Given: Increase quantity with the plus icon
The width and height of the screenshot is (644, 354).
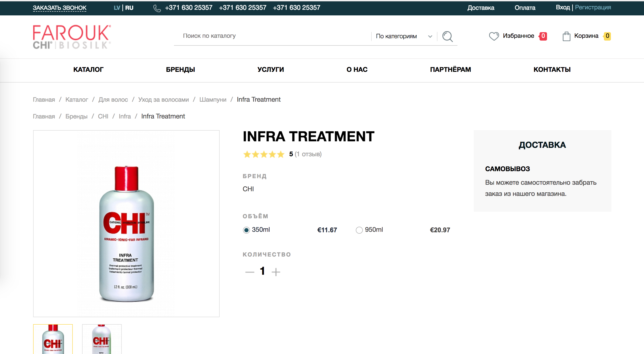Looking at the screenshot, I should tap(276, 272).
